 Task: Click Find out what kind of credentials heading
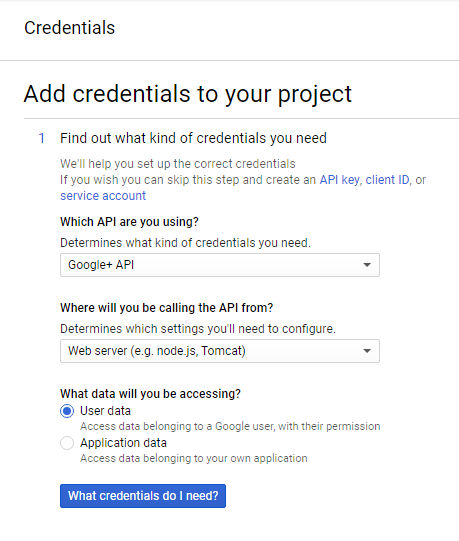pos(193,138)
